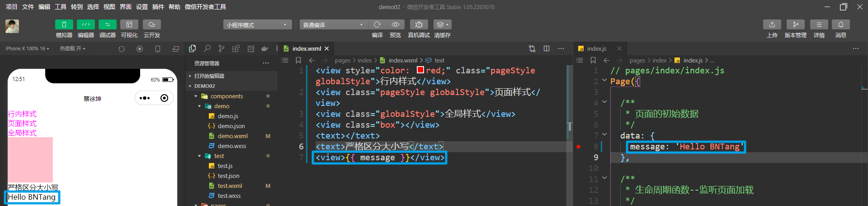Select the source control branch icon

pos(222,48)
